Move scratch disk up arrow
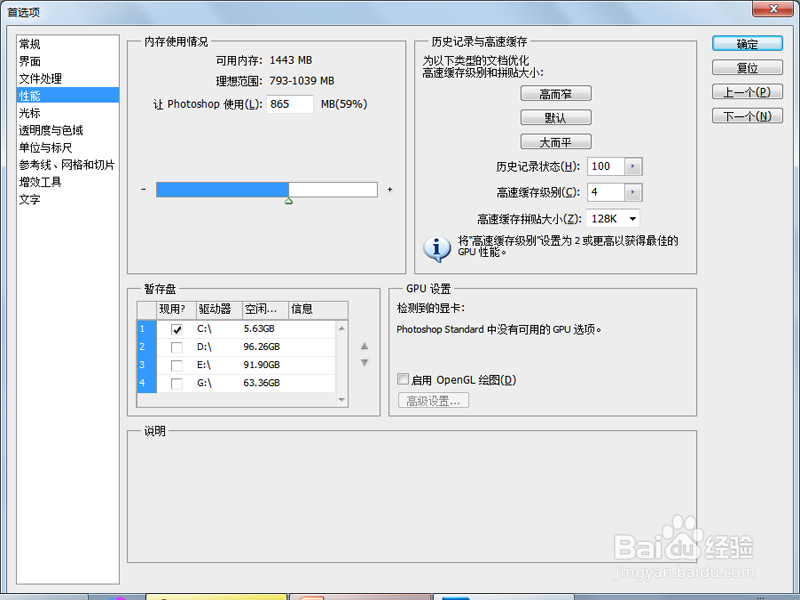The image size is (800, 600). (x=364, y=346)
